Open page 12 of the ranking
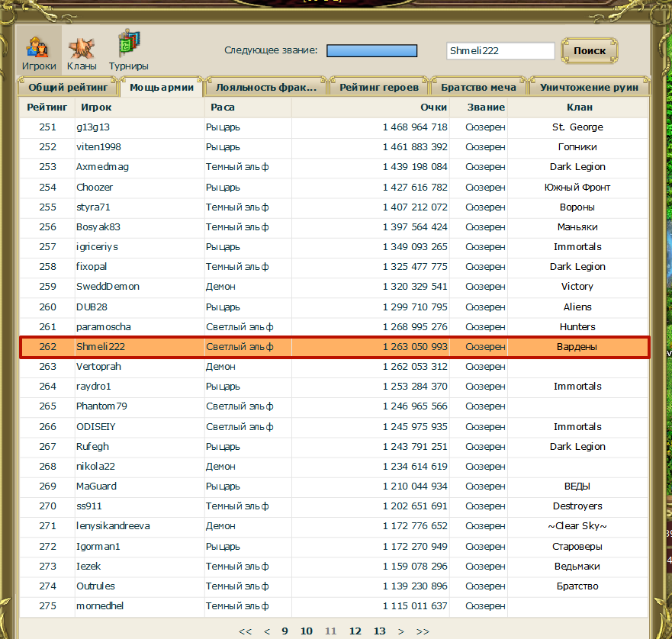This screenshot has height=639, width=672. (355, 631)
